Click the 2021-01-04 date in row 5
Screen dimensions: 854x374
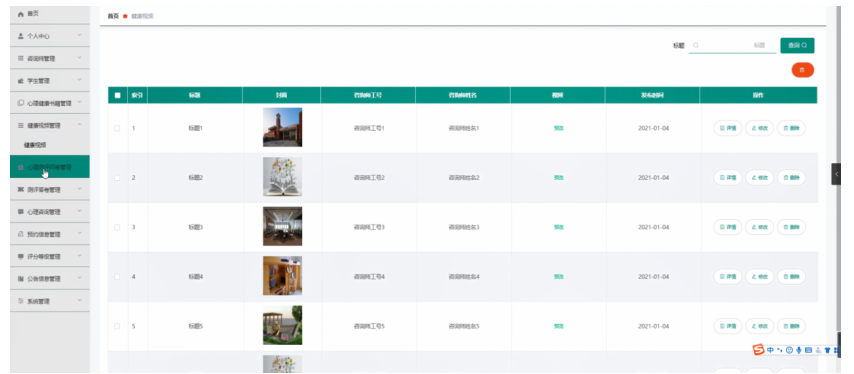653,326
